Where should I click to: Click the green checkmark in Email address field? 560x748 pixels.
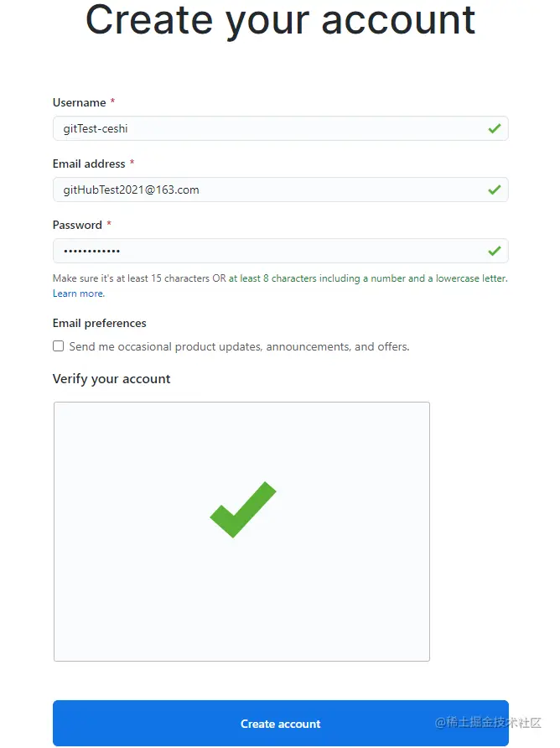click(495, 190)
